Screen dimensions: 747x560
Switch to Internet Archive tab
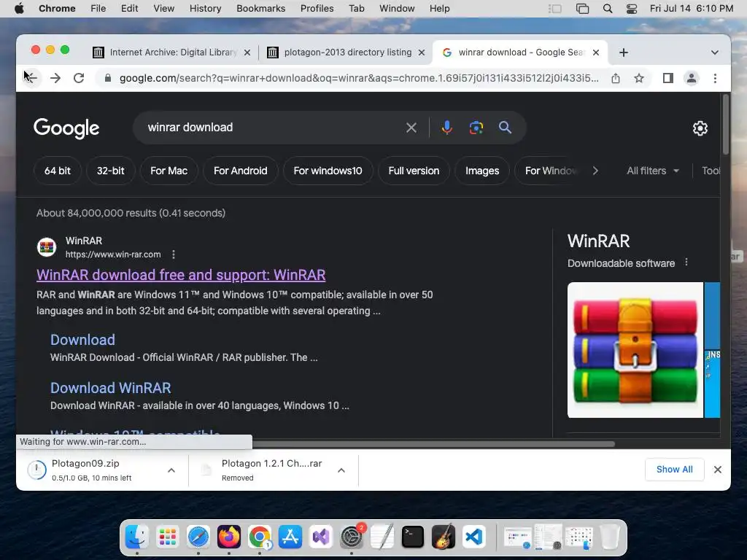click(172, 52)
